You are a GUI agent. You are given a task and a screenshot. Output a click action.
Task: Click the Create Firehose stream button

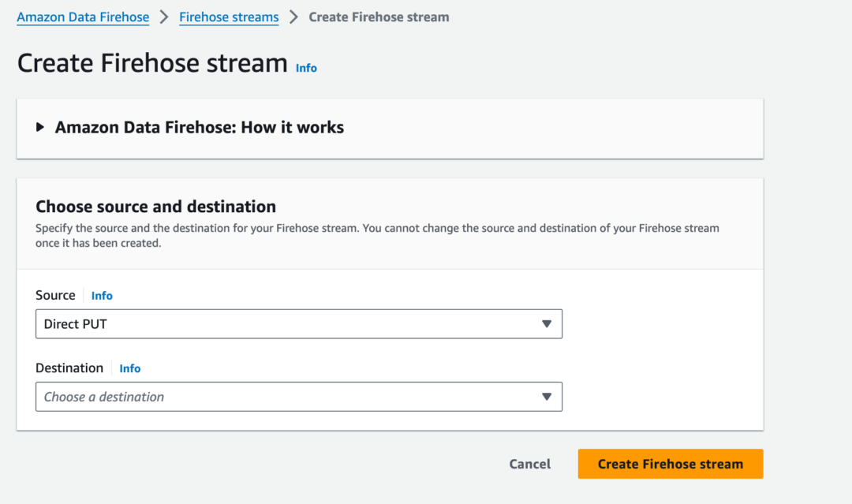pos(670,464)
